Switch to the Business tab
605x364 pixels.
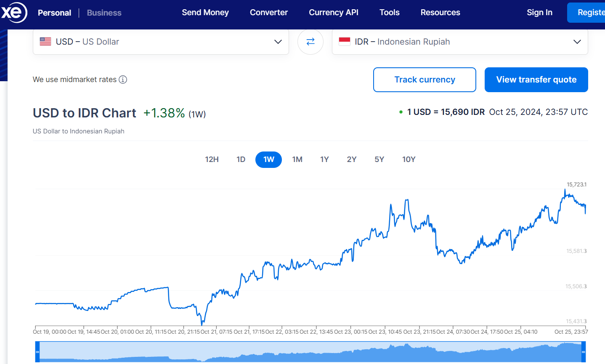click(x=104, y=13)
